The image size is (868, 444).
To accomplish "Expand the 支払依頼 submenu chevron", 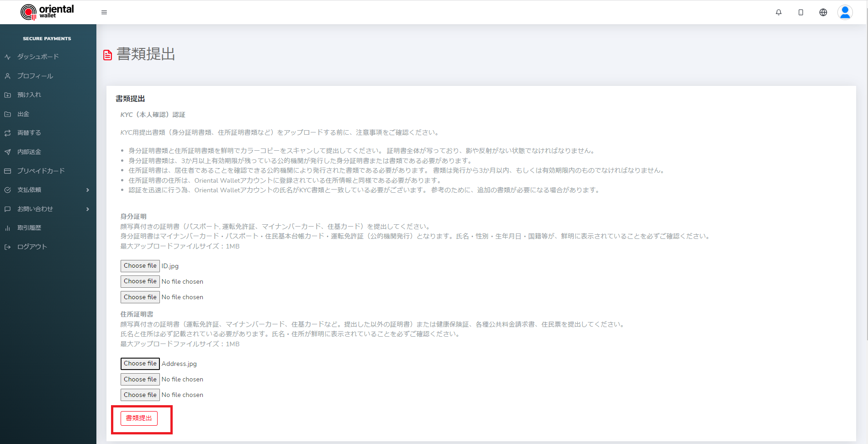I will click(x=88, y=190).
